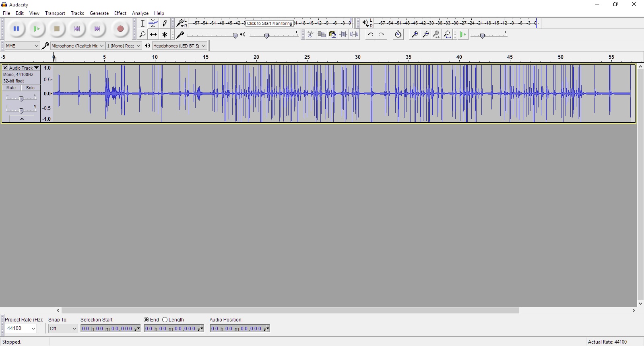Select the Length radio button
The image size is (644, 346).
[165, 320]
